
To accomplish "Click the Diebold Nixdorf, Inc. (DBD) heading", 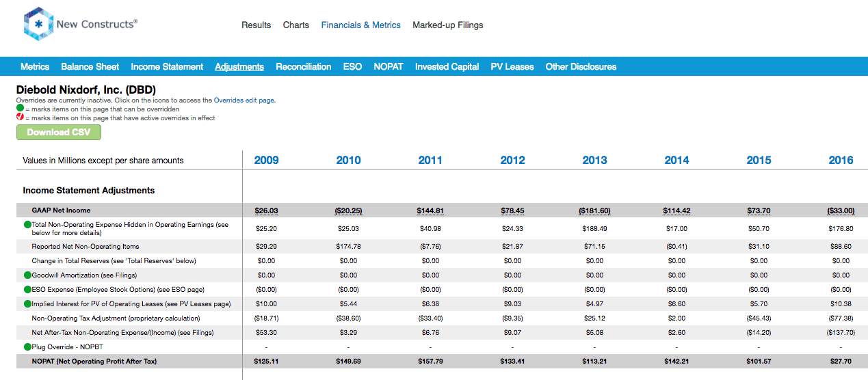I will point(86,90).
